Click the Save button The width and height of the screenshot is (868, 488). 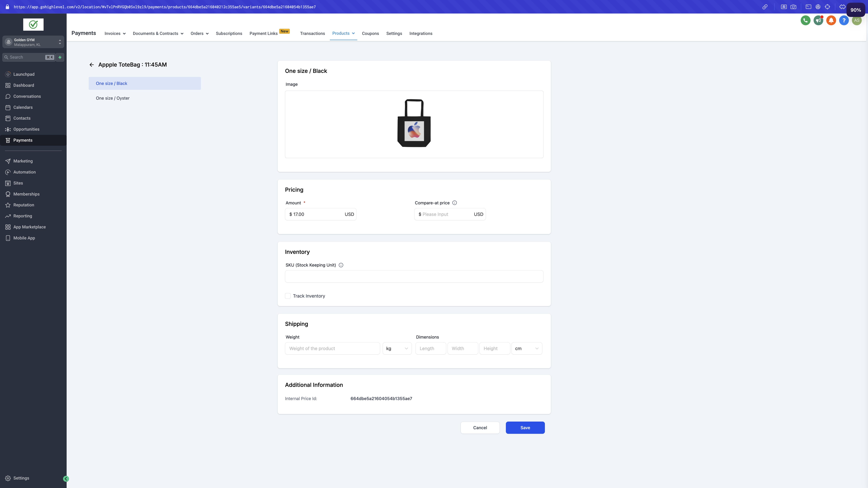pyautogui.click(x=525, y=428)
